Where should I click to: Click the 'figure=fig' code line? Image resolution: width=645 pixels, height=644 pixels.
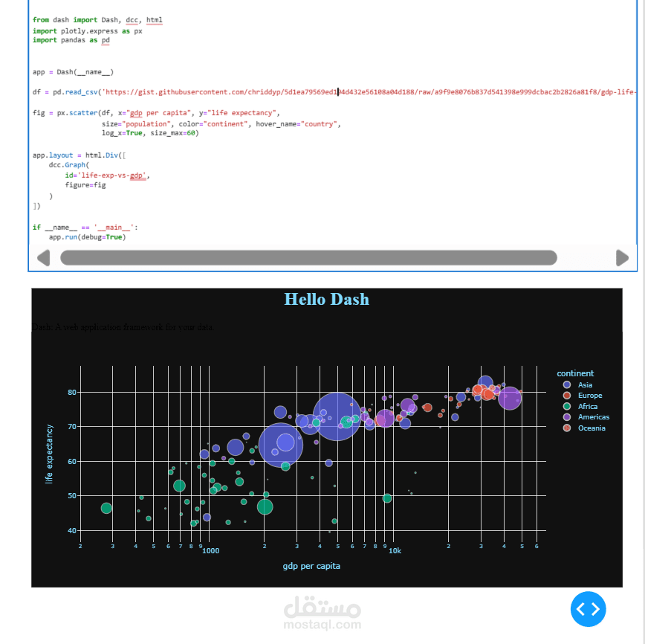pos(85,185)
